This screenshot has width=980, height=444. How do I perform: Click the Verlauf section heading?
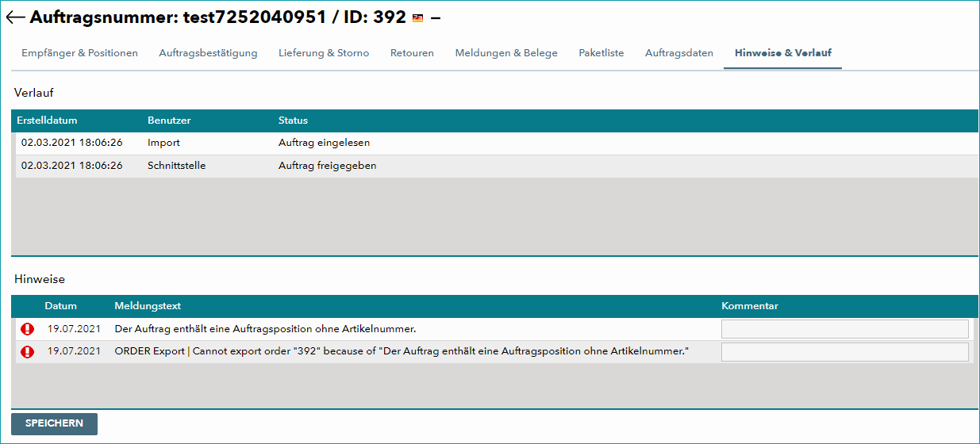[34, 93]
